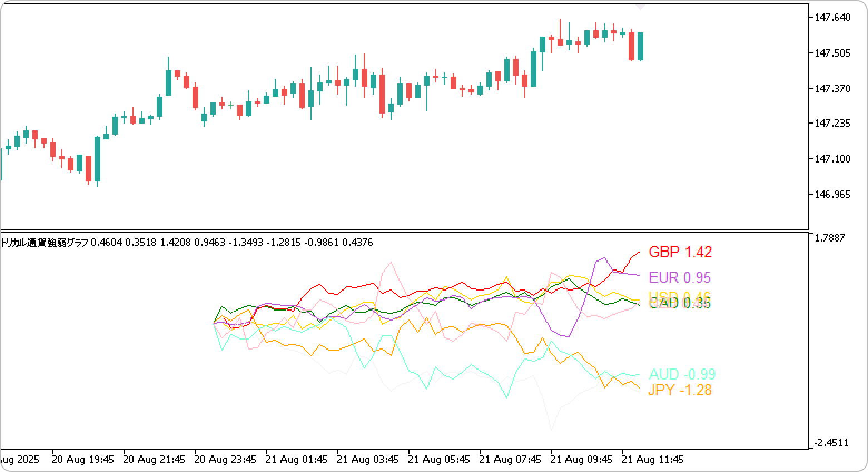Select the 147.370 price axis value
868x472 pixels.
coord(832,88)
